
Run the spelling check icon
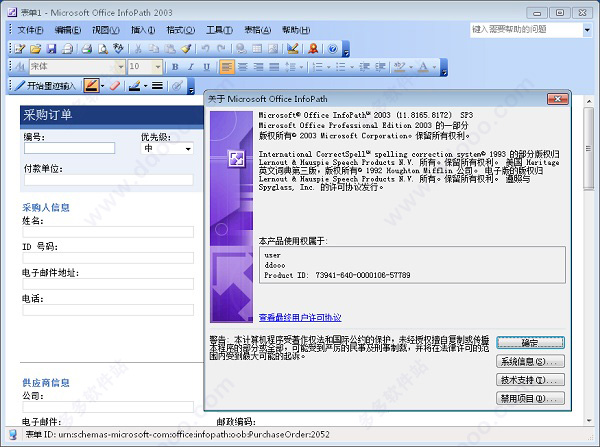tap(118, 49)
